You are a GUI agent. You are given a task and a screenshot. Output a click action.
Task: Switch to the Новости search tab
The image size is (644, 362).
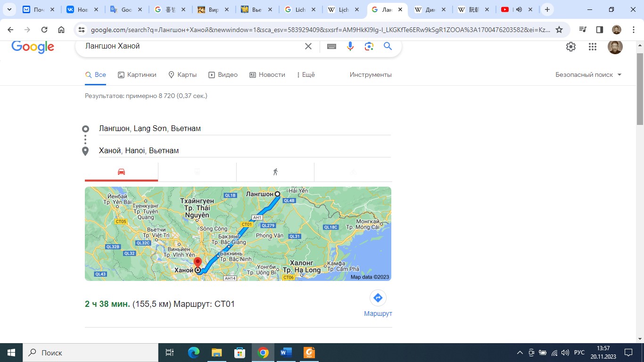click(x=267, y=74)
